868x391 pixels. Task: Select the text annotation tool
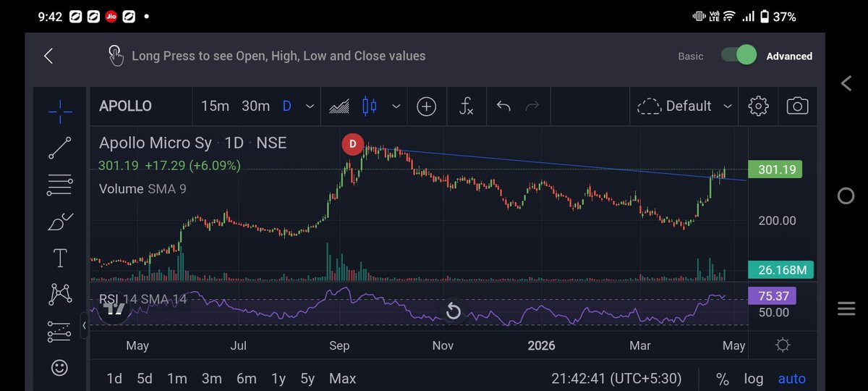pos(59,258)
